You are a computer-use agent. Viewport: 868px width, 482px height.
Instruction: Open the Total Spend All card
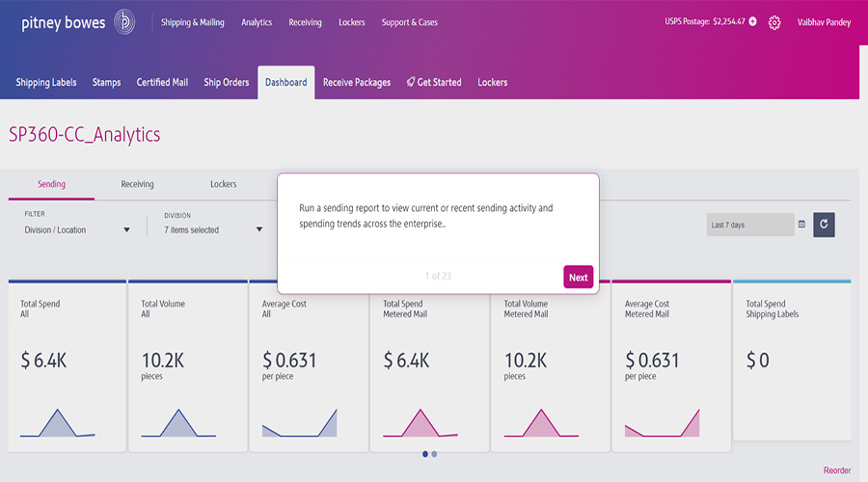(67, 366)
